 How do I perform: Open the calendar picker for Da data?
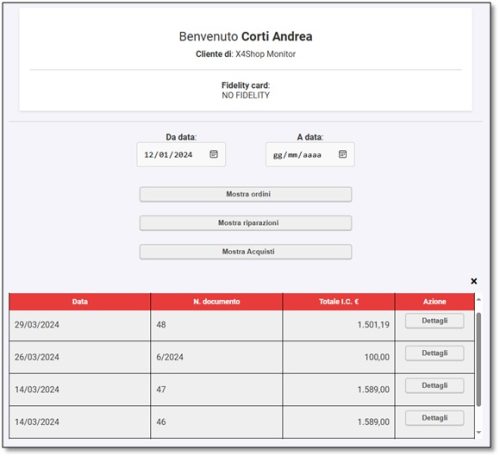214,154
